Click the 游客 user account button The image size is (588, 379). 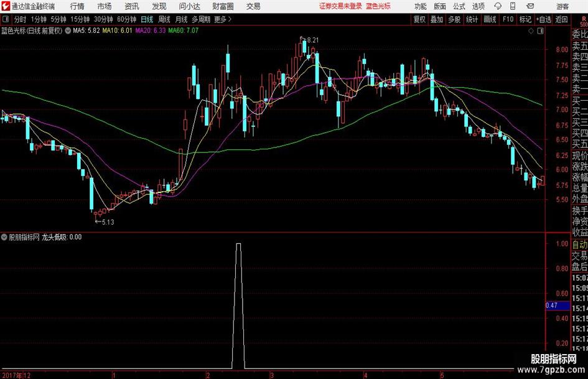pyautogui.click(x=562, y=6)
